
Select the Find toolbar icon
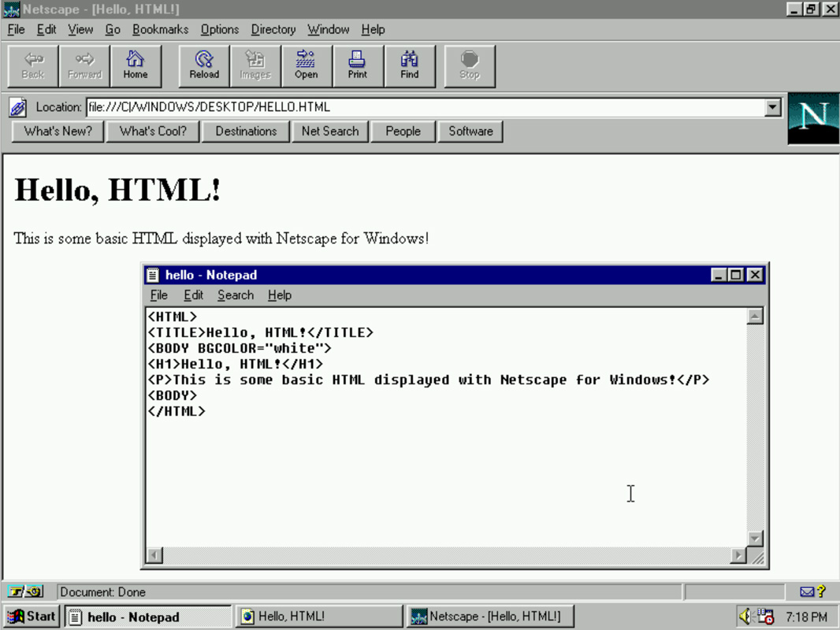409,65
